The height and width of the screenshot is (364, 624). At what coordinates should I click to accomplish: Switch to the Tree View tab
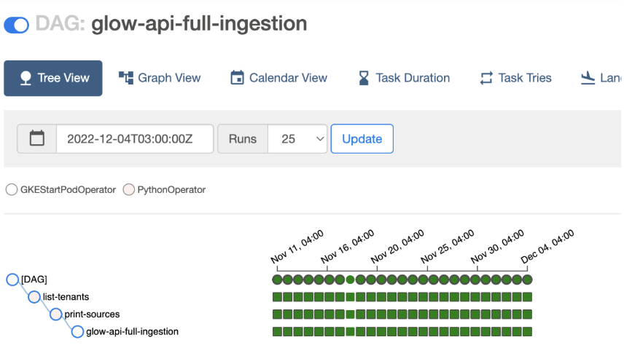point(53,79)
